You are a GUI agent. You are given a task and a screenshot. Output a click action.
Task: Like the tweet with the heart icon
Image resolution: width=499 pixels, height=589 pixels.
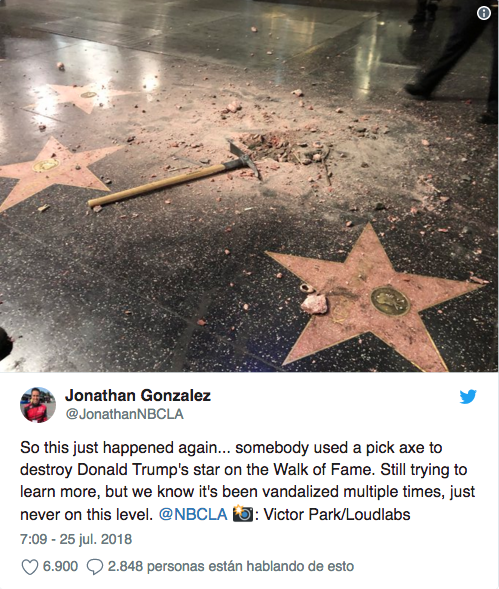click(x=30, y=567)
